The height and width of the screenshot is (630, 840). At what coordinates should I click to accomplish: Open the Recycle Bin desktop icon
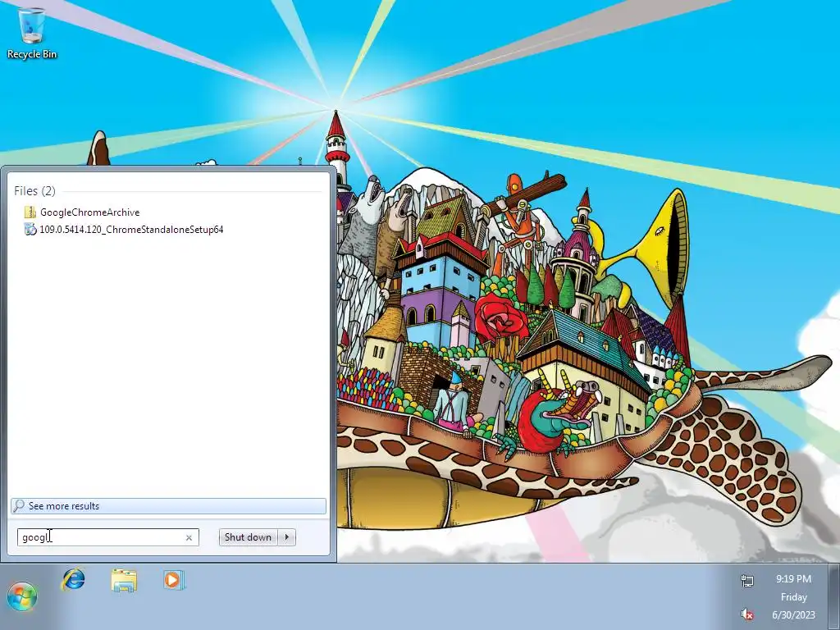pyautogui.click(x=32, y=33)
